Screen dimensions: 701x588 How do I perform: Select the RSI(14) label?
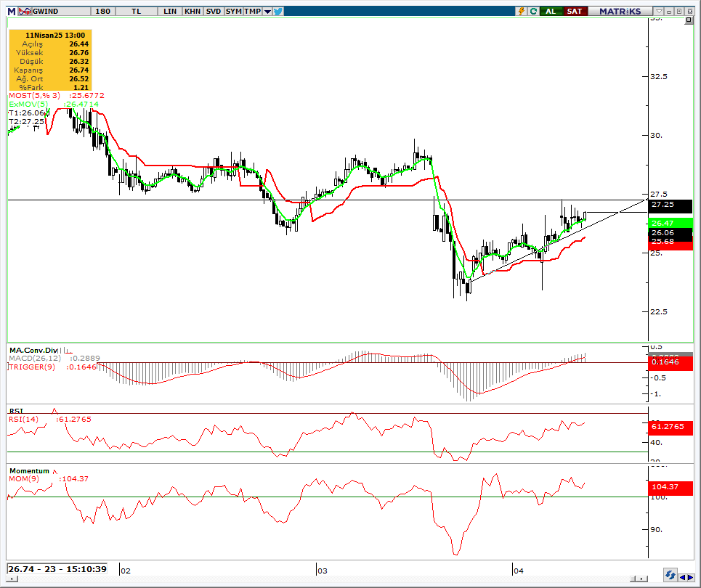click(x=24, y=419)
